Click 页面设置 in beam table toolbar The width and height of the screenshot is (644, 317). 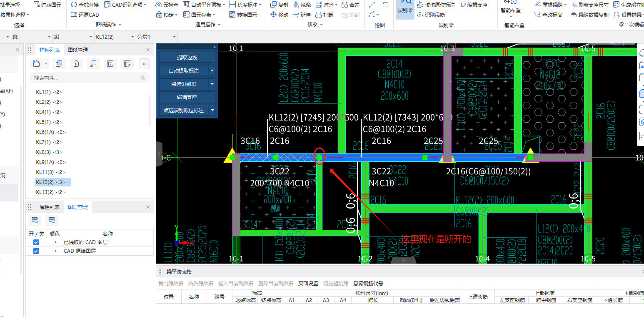coord(308,283)
